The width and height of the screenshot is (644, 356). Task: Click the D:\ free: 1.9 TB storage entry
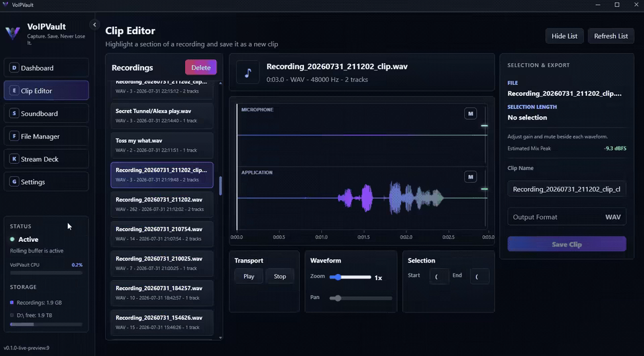point(32,315)
